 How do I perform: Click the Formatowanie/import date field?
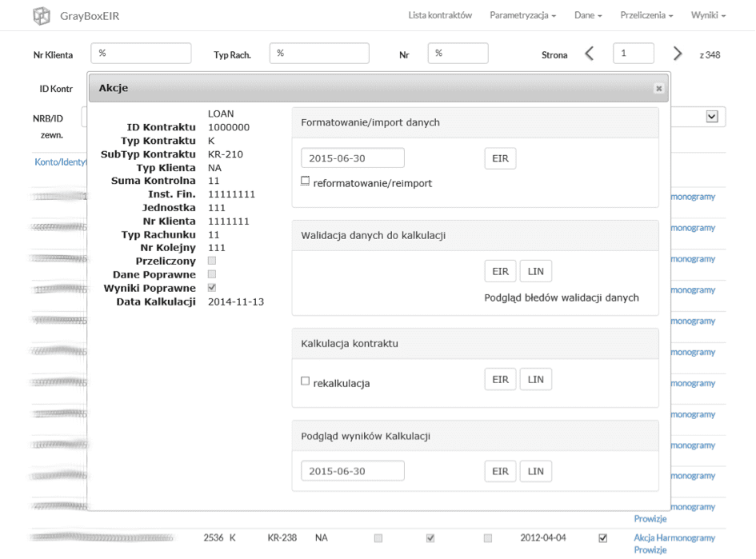(353, 158)
